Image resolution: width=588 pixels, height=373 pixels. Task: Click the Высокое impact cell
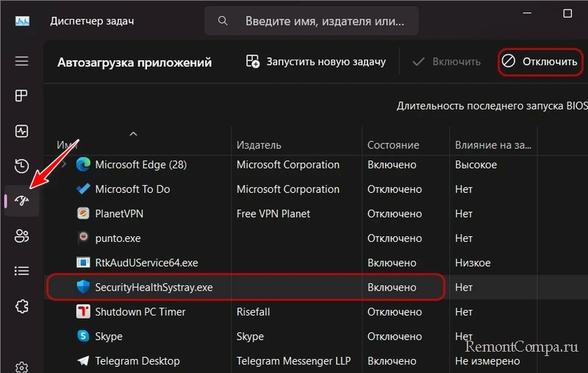476,164
